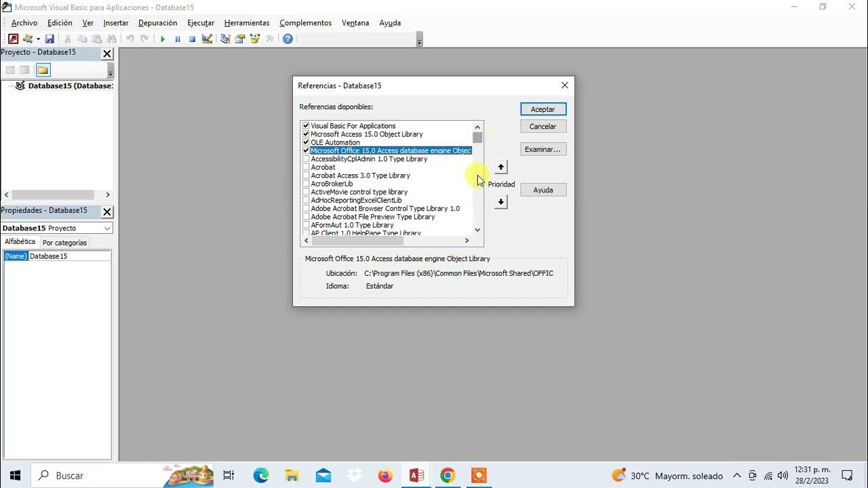Open Project Explorer toolbar icon
The image size is (868, 488).
click(x=225, y=39)
